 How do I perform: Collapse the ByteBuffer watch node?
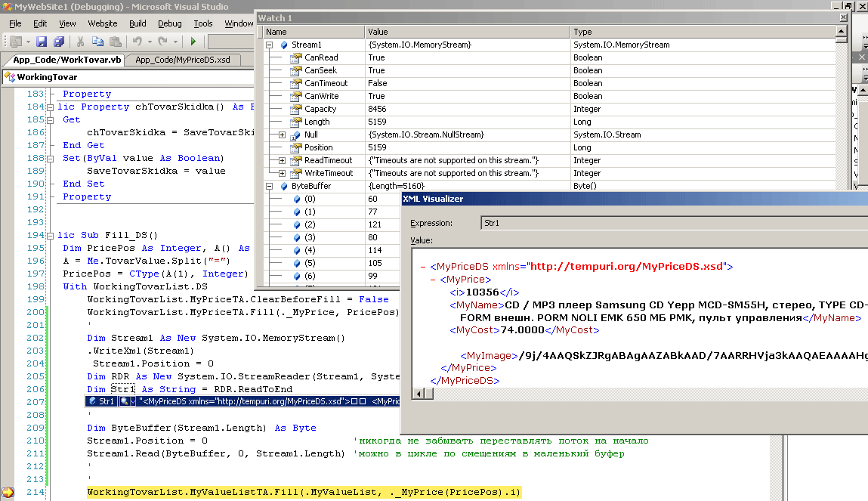click(270, 186)
